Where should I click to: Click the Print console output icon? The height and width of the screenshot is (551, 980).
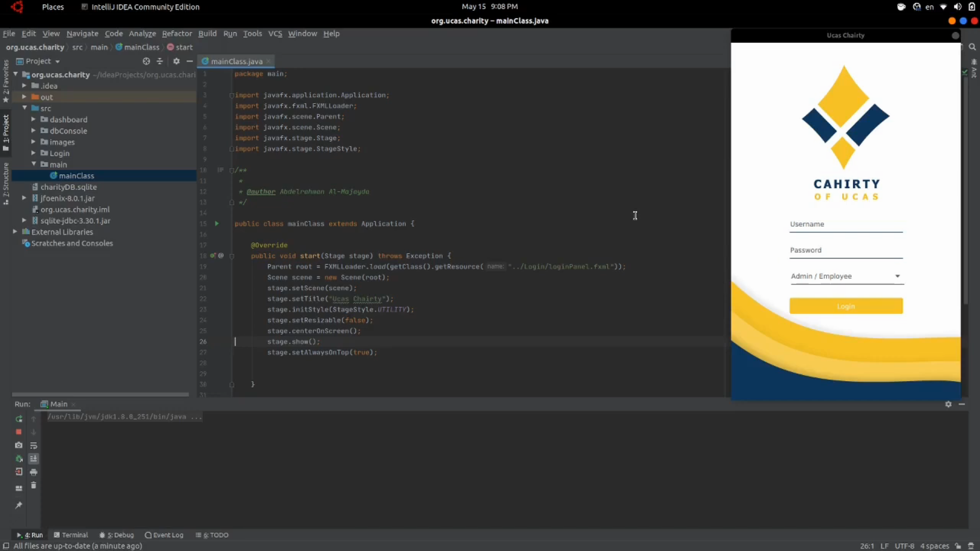(x=34, y=472)
